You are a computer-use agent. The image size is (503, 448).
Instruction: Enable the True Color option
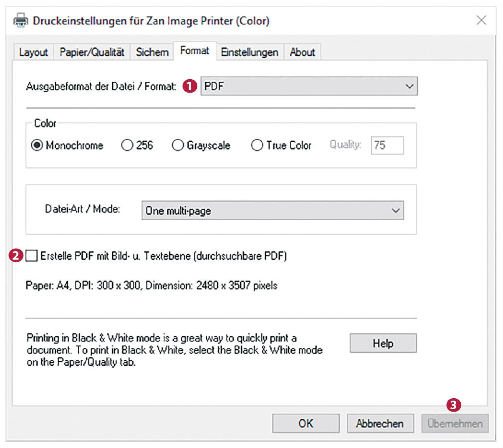257,146
